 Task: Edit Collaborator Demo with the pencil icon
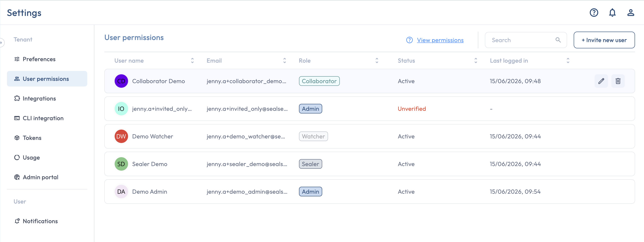tap(601, 81)
